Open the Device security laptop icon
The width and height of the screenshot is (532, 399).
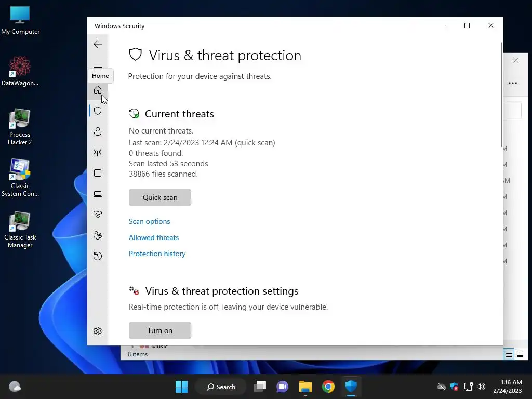click(98, 194)
